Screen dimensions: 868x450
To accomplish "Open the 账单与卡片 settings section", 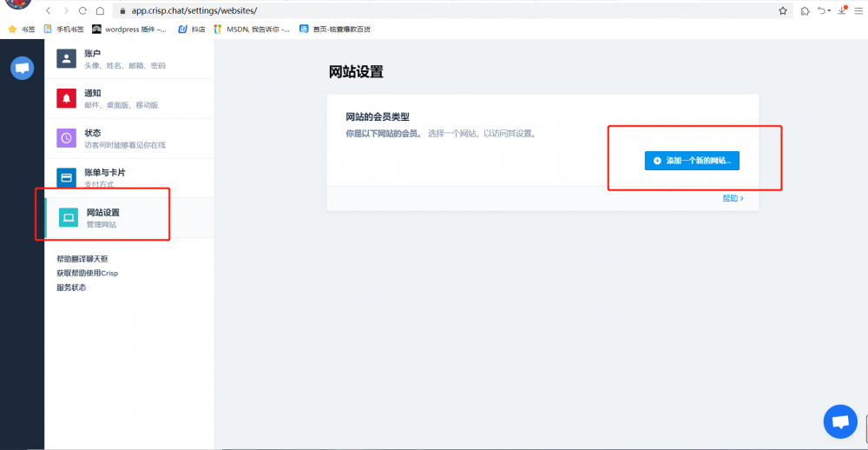I will (129, 178).
